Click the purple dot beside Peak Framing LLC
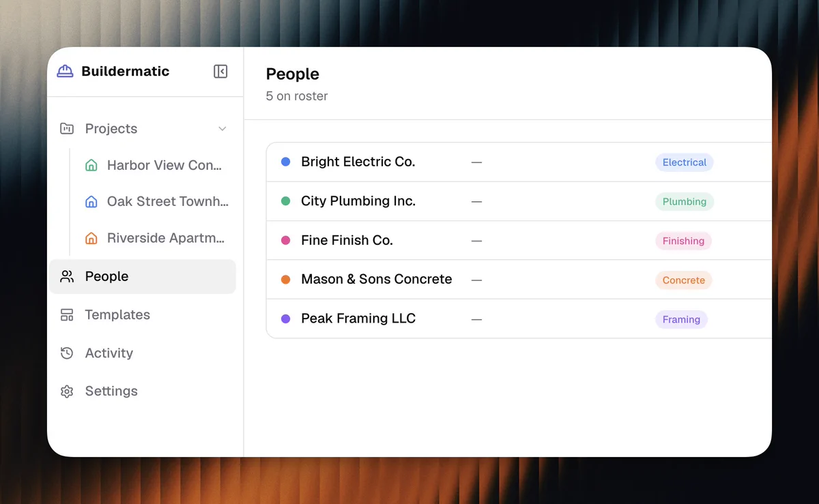 [286, 318]
